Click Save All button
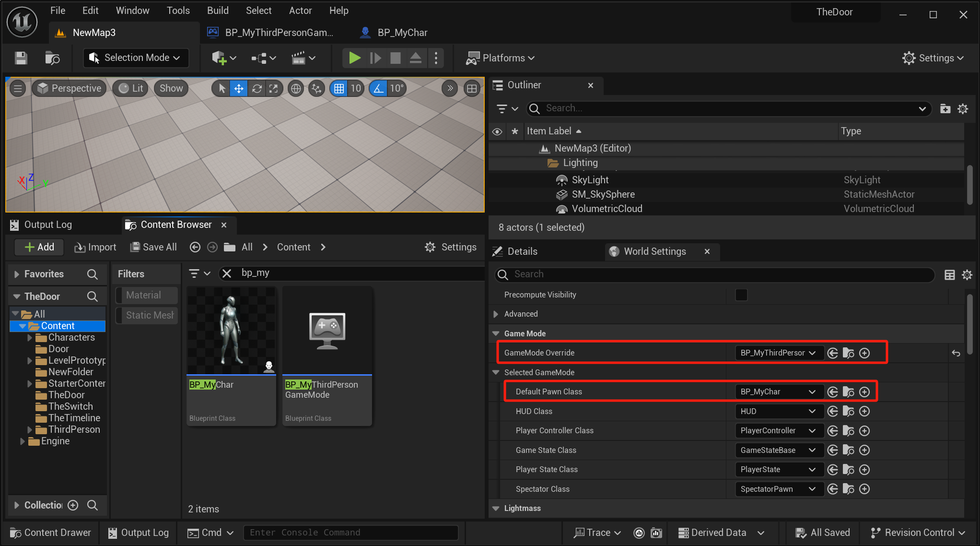Viewport: 980px width, 546px height. 153,247
